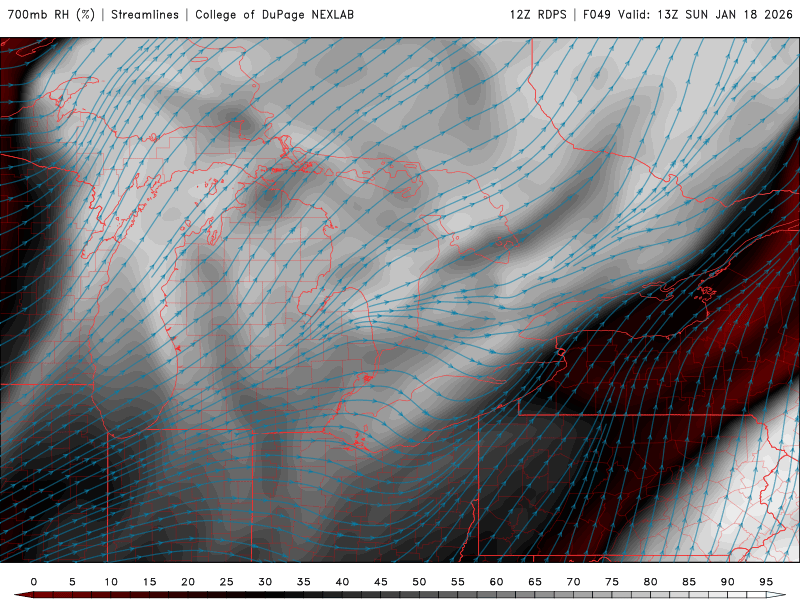Image resolution: width=800 pixels, height=600 pixels.
Task: Click the '75' label on the legend
Action: [612, 582]
